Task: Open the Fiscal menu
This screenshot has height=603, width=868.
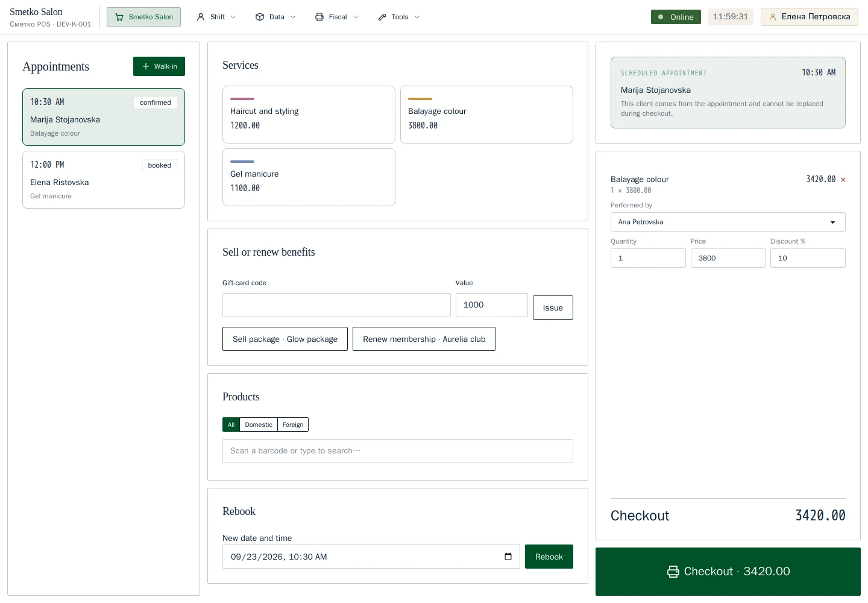Action: click(336, 17)
